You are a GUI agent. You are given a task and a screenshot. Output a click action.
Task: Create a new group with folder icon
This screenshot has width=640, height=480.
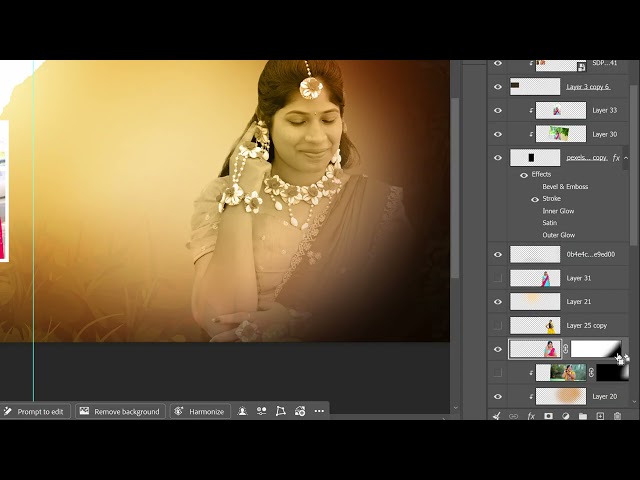583,416
